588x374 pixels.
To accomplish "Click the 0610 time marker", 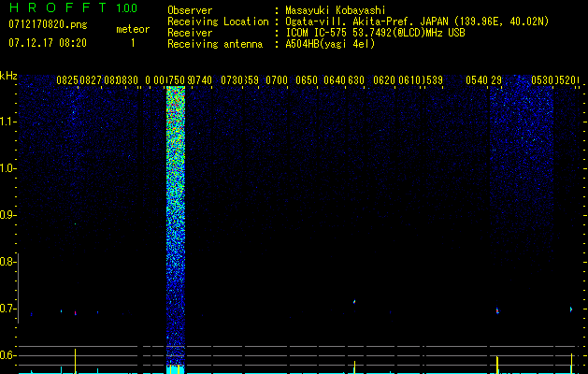I will click(409, 80).
